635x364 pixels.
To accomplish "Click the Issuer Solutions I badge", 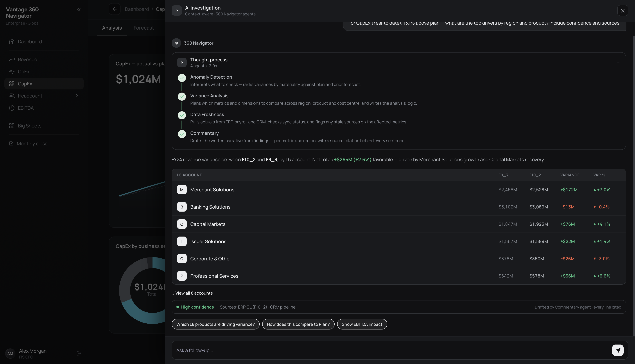I will 182,242.
